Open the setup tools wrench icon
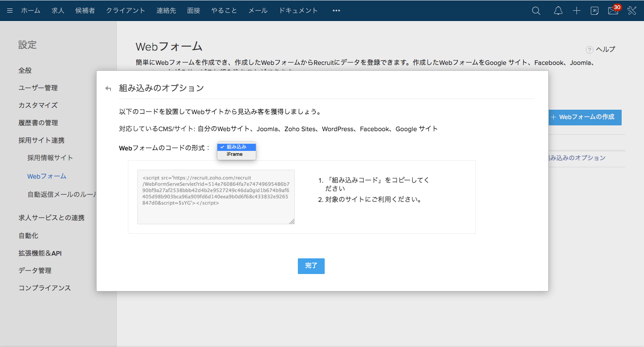Image resolution: width=644 pixels, height=347 pixels. (632, 11)
